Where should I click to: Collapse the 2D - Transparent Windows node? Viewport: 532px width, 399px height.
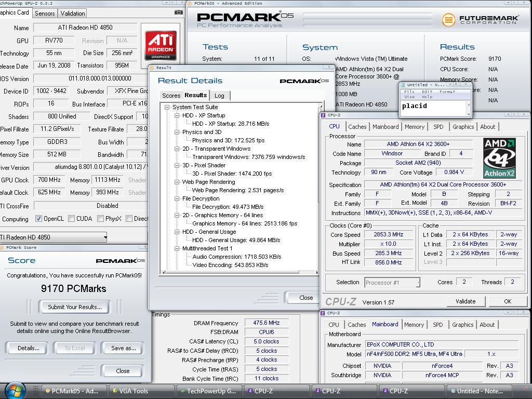177,149
